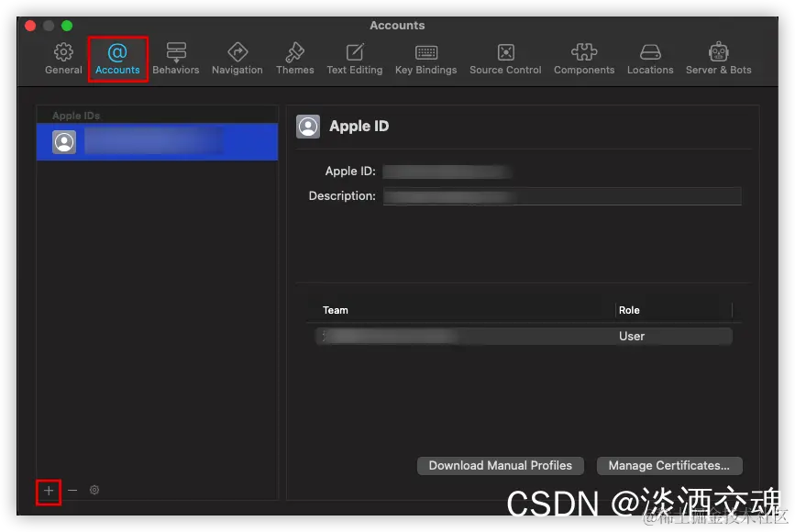795x532 pixels.
Task: Open the Components preferences pane
Action: tap(584, 59)
